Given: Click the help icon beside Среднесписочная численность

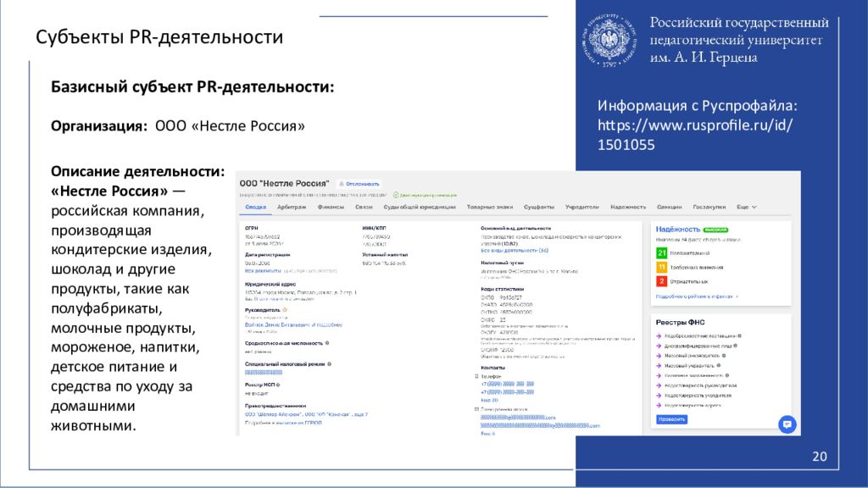Looking at the screenshot, I should click(327, 343).
